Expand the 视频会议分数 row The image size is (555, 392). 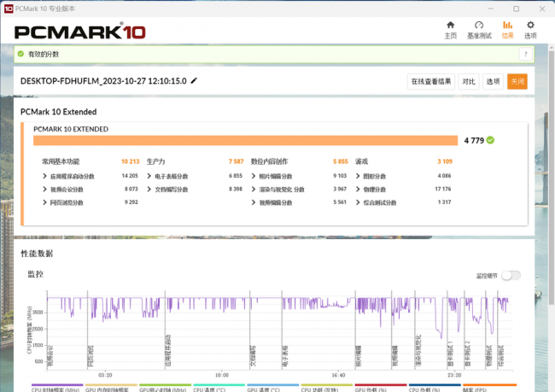pyautogui.click(x=44, y=189)
